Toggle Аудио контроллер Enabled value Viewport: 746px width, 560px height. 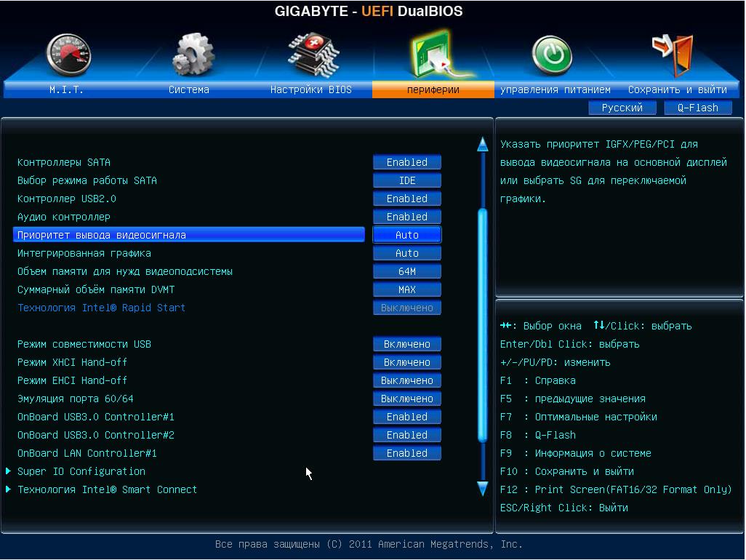(406, 217)
